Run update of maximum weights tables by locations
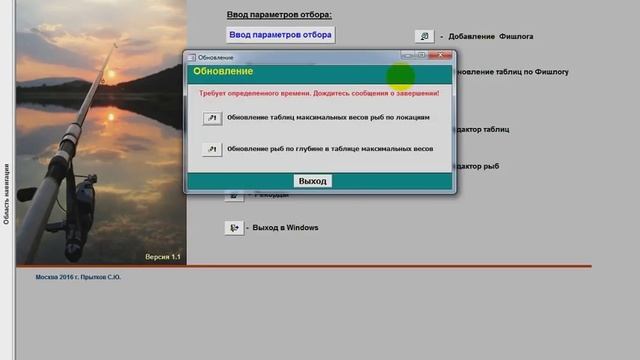640x360 pixels. pyautogui.click(x=212, y=118)
